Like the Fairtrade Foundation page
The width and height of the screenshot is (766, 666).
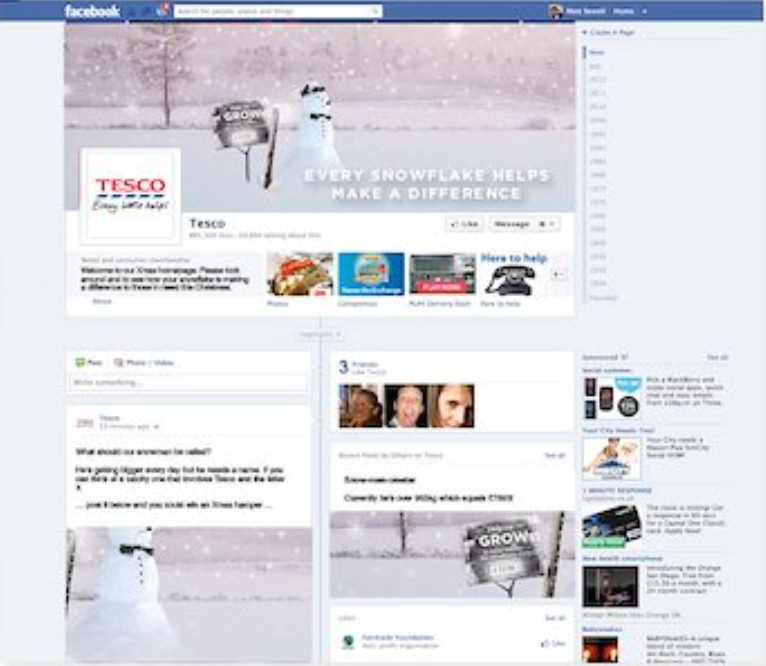(x=553, y=644)
